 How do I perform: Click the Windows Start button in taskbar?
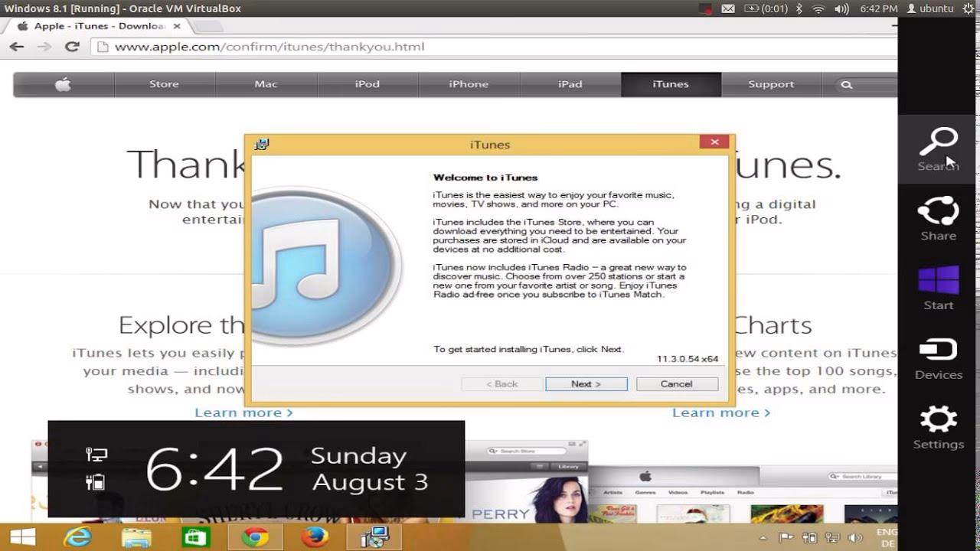(22, 537)
